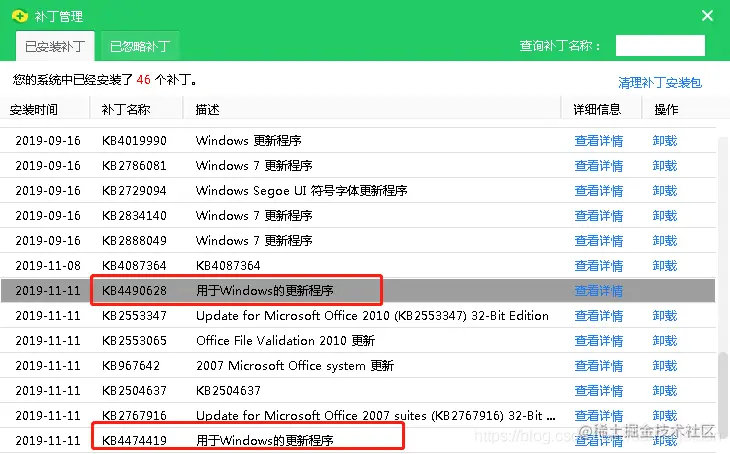View details for KB2553347
The width and height of the screenshot is (730, 454).
pos(598,316)
